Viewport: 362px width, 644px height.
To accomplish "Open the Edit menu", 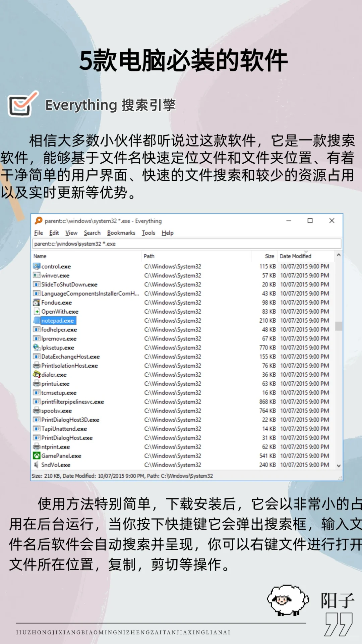I will coord(54,233).
